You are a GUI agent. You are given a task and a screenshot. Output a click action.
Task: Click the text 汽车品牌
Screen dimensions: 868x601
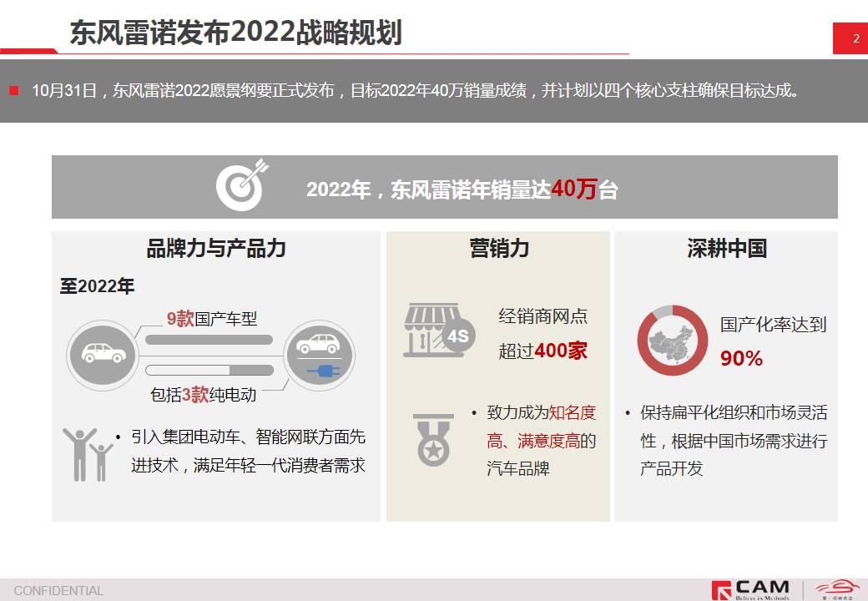point(518,469)
